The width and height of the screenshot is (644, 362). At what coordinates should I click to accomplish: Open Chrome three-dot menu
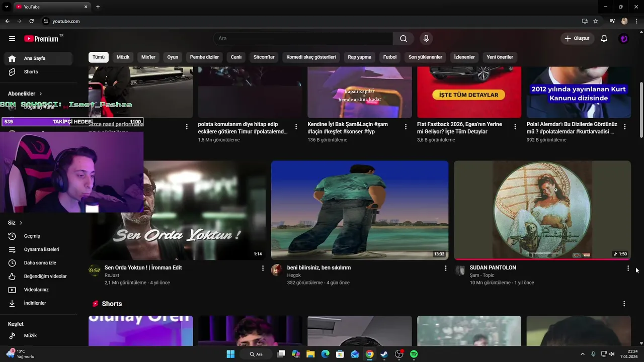[636, 21]
